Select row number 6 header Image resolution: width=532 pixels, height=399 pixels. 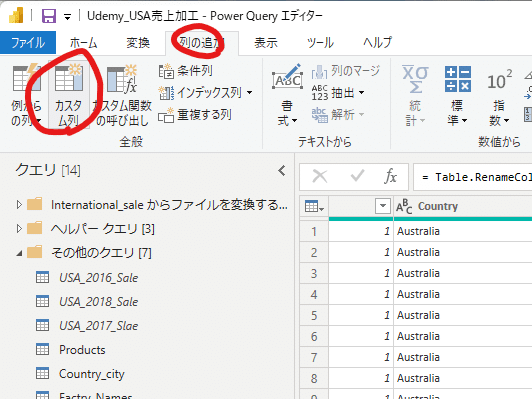point(314,337)
